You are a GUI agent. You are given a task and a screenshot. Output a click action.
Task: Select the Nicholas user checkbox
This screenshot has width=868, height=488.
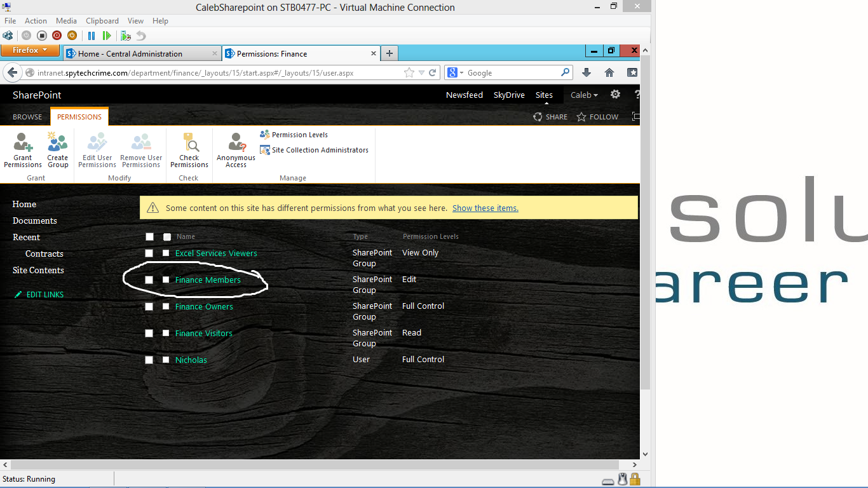coord(166,360)
